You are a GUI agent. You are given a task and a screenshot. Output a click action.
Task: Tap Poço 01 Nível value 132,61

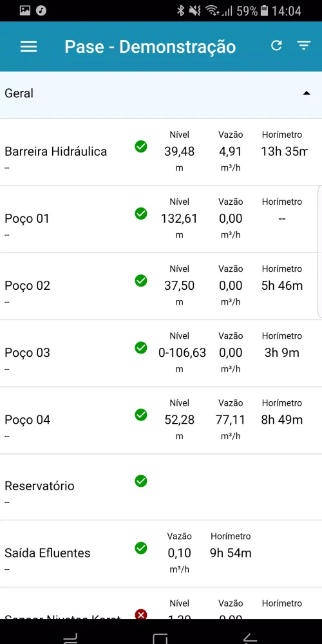point(180,218)
